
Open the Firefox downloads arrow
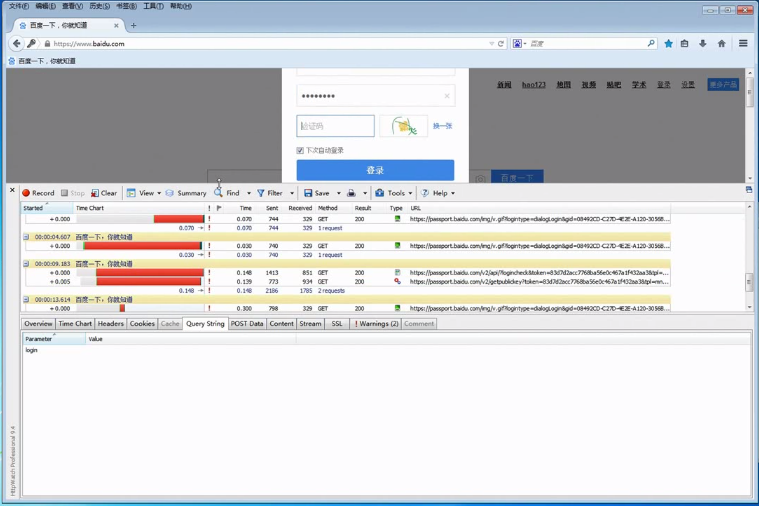click(703, 44)
